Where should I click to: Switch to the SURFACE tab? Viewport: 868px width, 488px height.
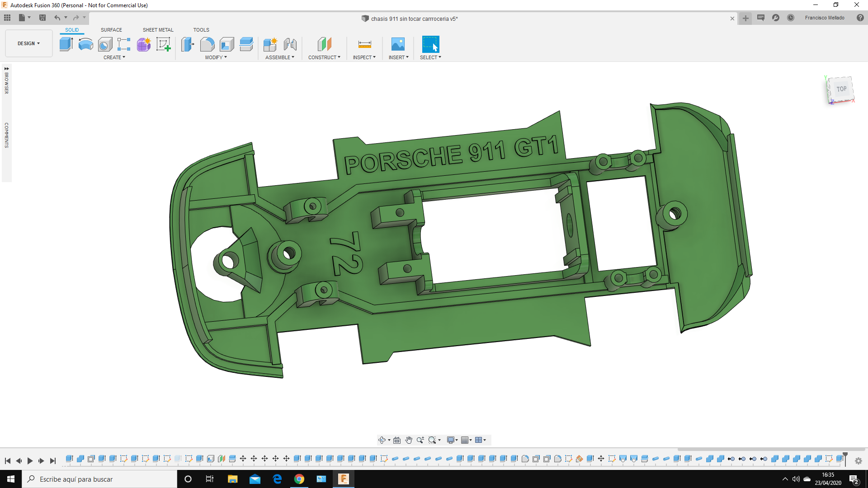pyautogui.click(x=111, y=30)
